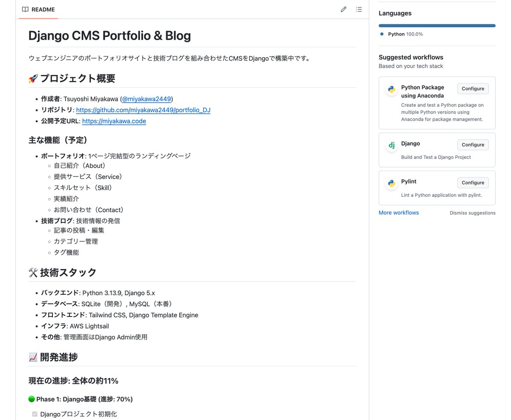The width and height of the screenshot is (511, 420).
Task: Toggle the Djangoプロジェクト初期化 checkbox
Action: point(34,414)
